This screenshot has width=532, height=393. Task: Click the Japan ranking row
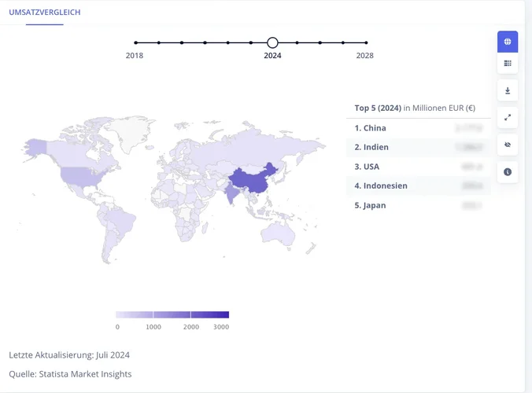pyautogui.click(x=418, y=205)
